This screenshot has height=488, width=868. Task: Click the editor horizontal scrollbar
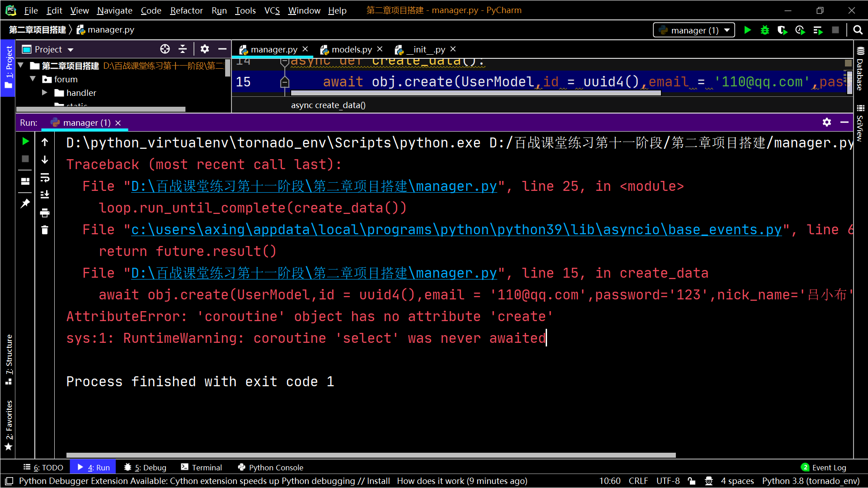(476, 93)
